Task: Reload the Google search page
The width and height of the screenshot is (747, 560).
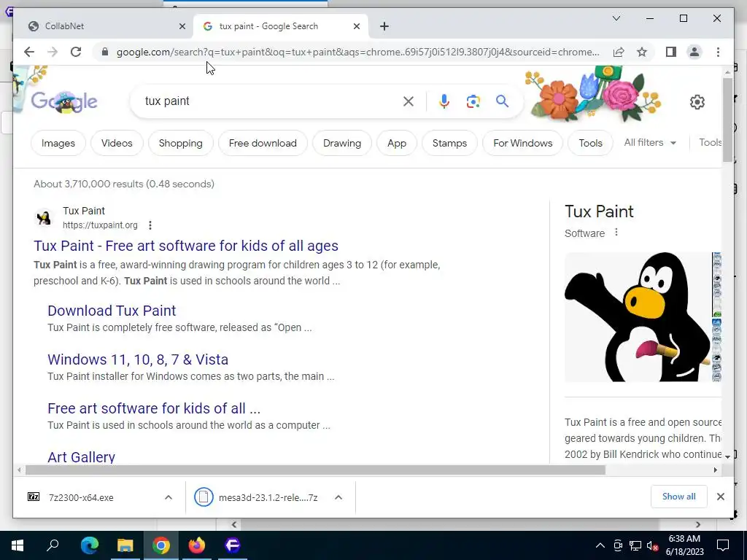Action: click(x=76, y=52)
